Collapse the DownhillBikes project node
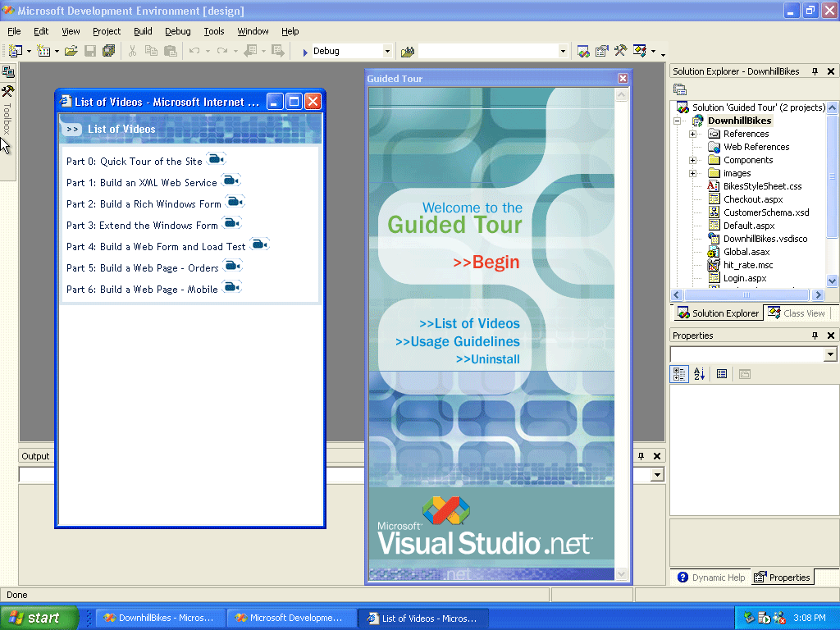Screen dimensions: 840x630 pyautogui.click(x=678, y=121)
